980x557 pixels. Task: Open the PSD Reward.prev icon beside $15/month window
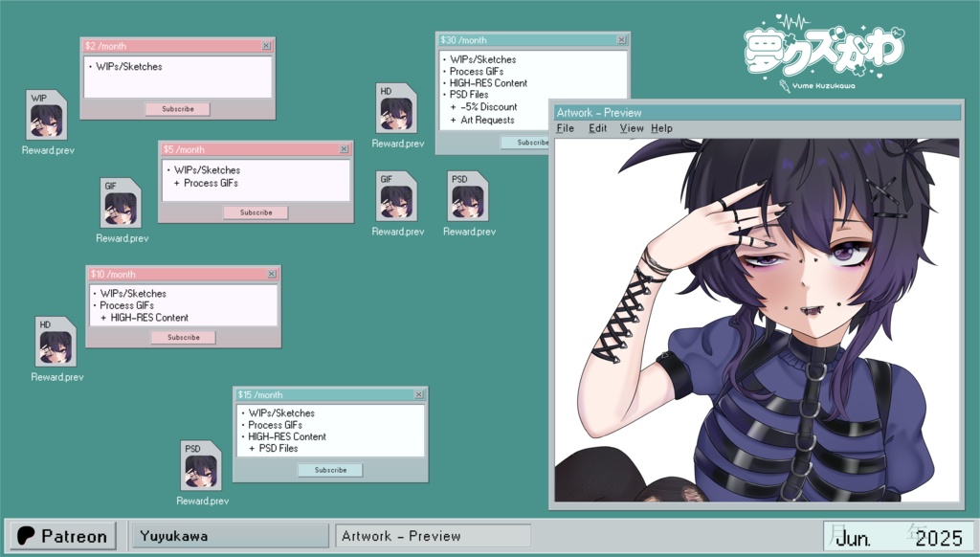tap(201, 466)
